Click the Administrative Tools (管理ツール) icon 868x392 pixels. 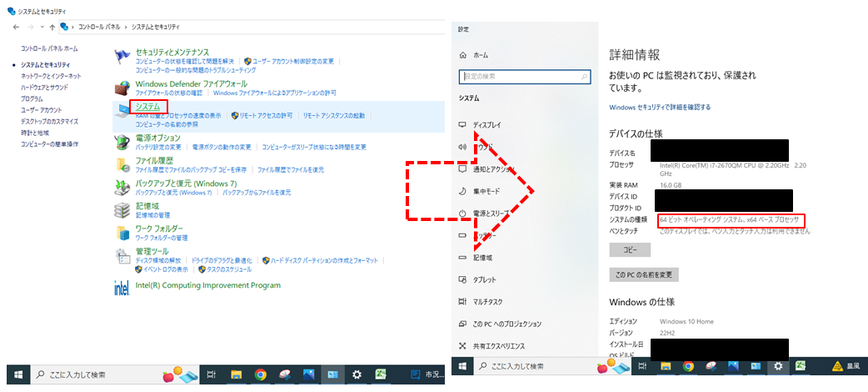click(x=122, y=256)
